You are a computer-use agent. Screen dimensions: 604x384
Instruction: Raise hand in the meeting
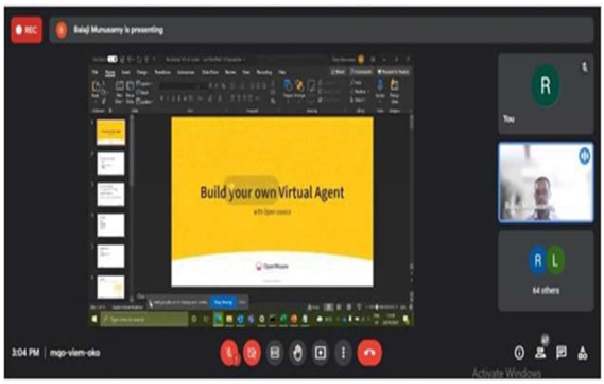tap(297, 352)
